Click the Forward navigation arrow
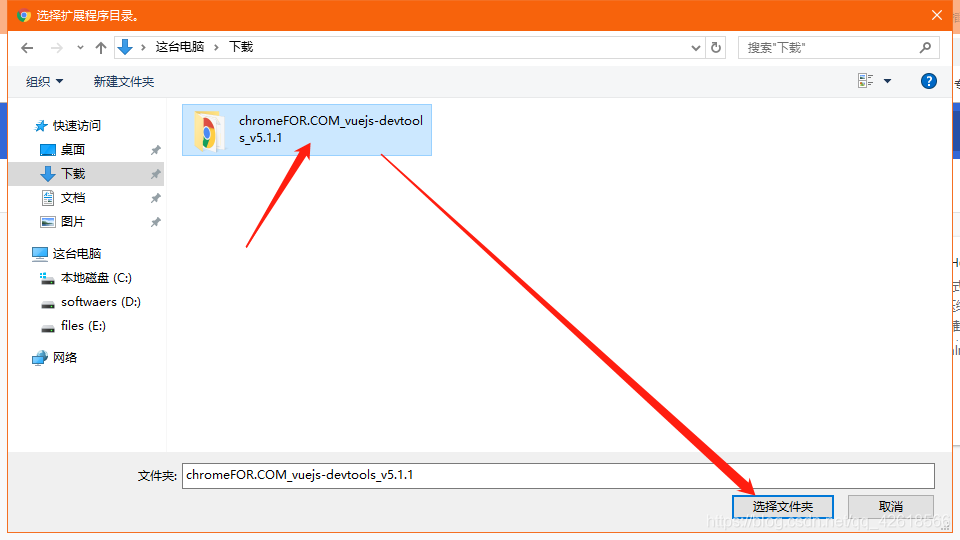This screenshot has width=960, height=540. point(56,48)
